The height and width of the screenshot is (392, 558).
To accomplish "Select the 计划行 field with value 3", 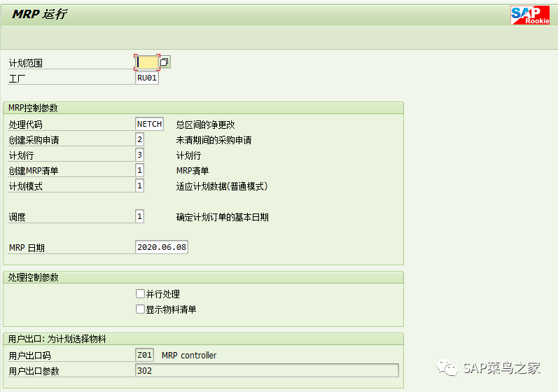I will 139,155.
